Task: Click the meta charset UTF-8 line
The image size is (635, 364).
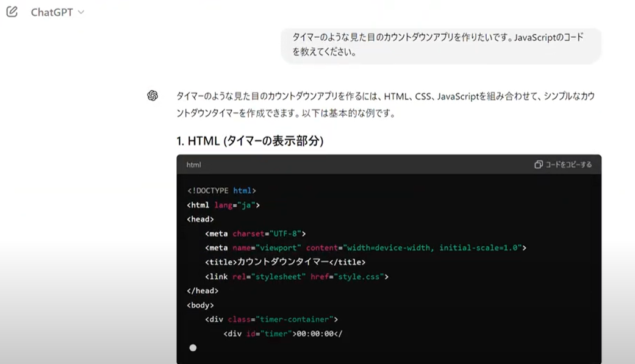Action: coord(255,234)
